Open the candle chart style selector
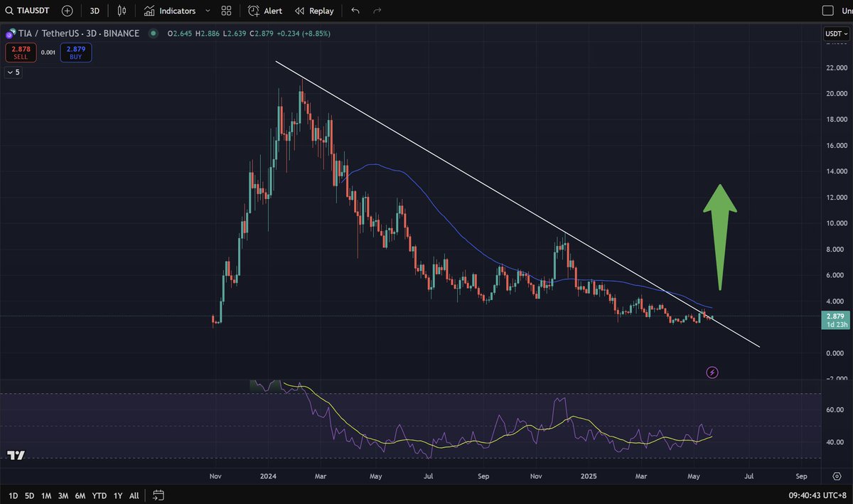 pyautogui.click(x=121, y=11)
